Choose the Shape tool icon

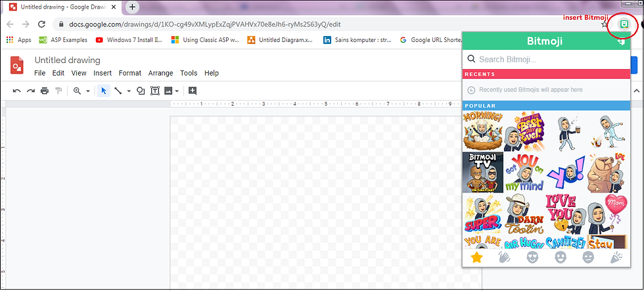141,91
